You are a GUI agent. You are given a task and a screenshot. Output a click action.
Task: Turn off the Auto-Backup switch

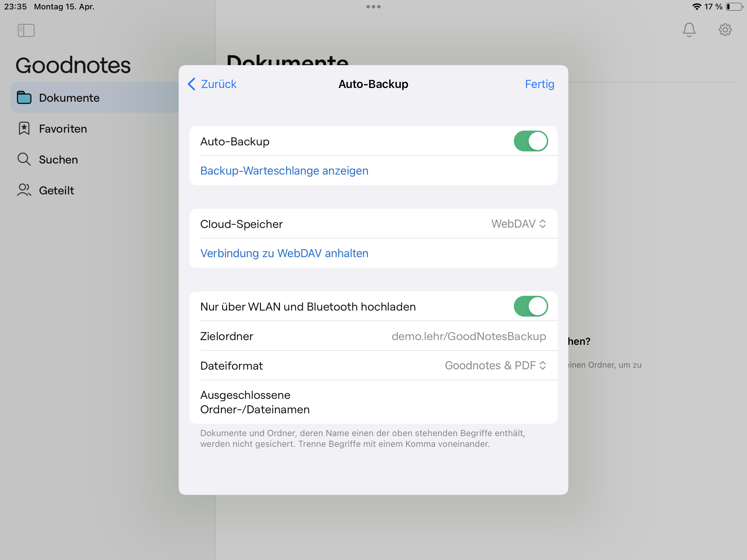531,141
